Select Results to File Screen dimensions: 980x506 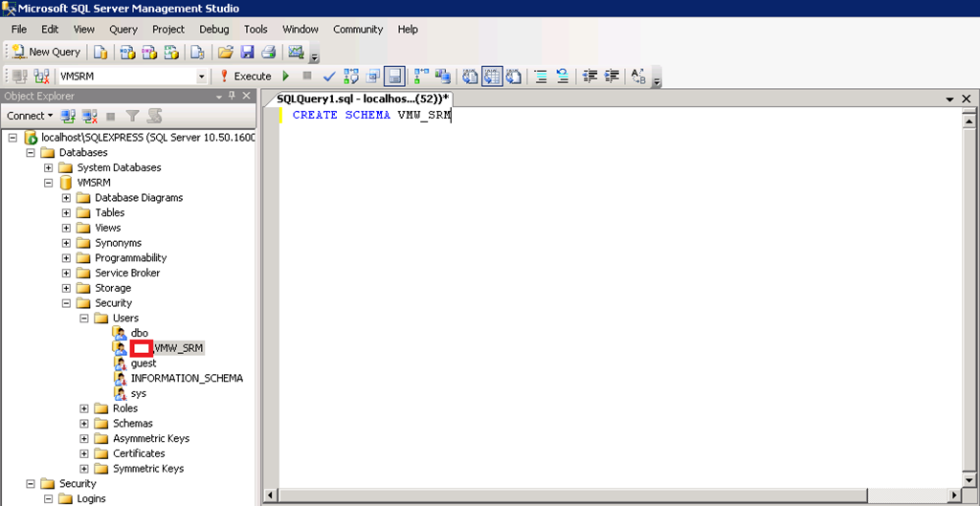(x=514, y=77)
